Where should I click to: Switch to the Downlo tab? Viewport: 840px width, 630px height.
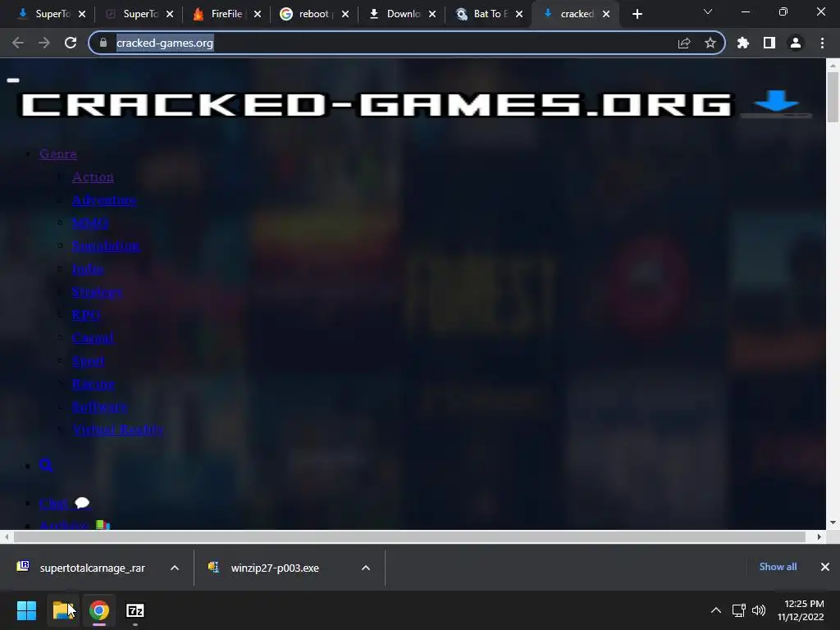point(403,14)
